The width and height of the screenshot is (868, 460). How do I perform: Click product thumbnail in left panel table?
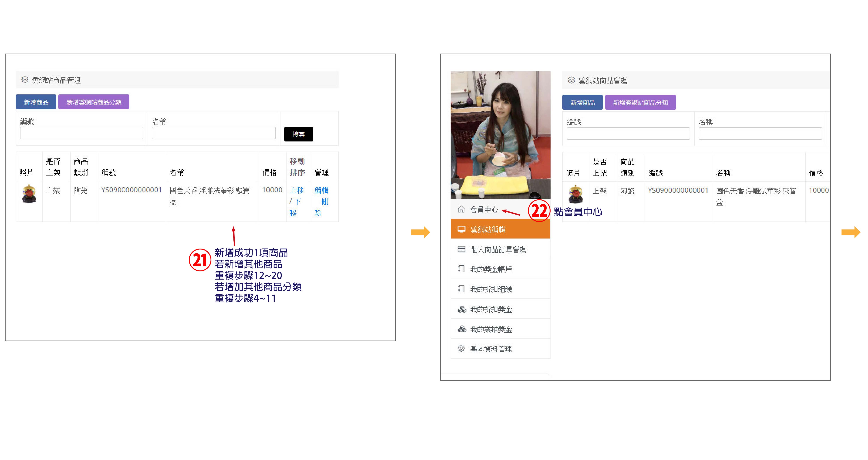(29, 194)
